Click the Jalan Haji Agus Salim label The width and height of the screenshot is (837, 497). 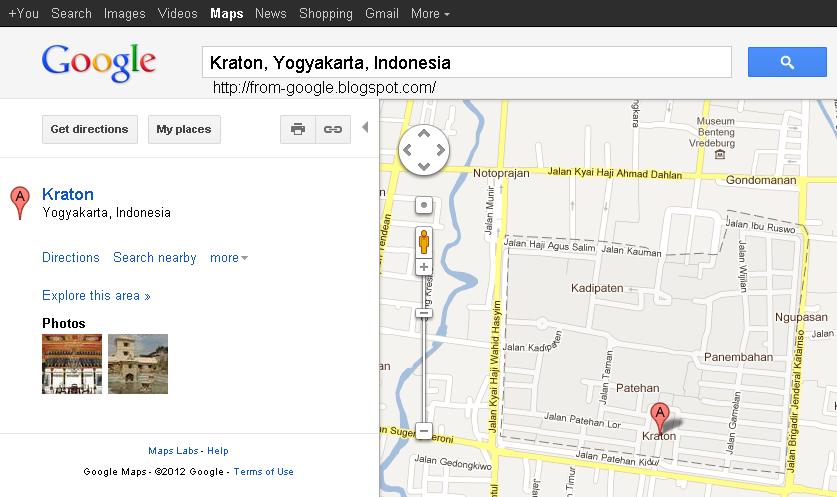pos(549,246)
